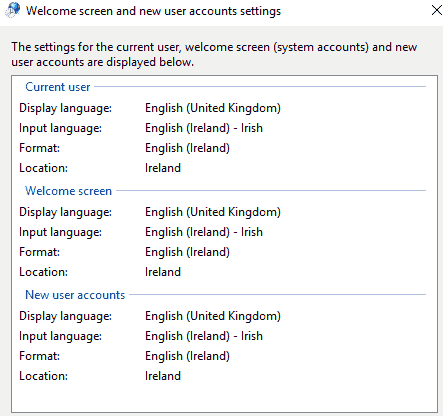Click Current user Input language value

click(x=204, y=128)
